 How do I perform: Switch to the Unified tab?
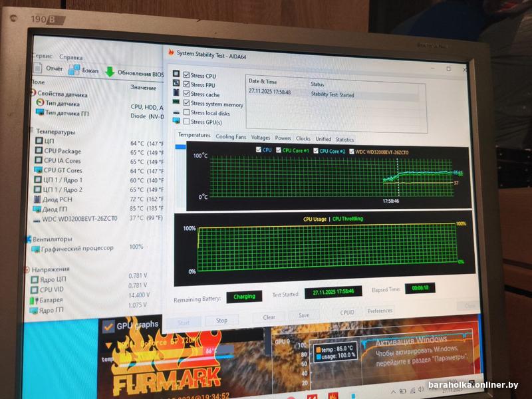(x=323, y=139)
